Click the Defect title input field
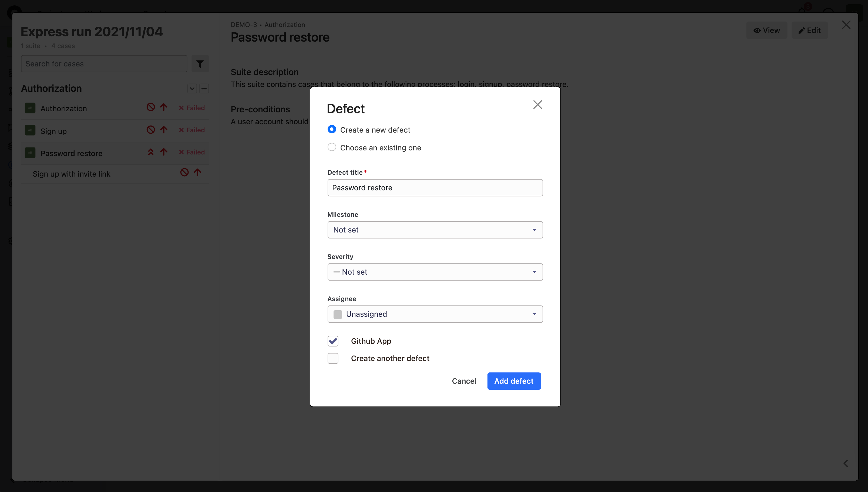This screenshot has height=492, width=868. (435, 188)
